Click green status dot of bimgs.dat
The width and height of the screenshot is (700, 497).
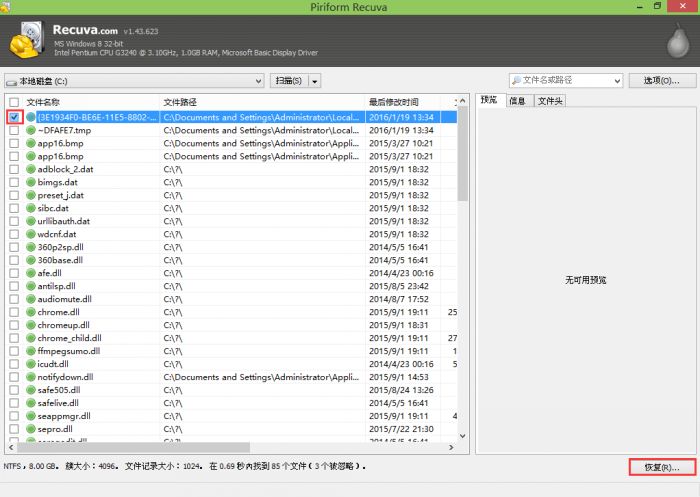point(30,182)
